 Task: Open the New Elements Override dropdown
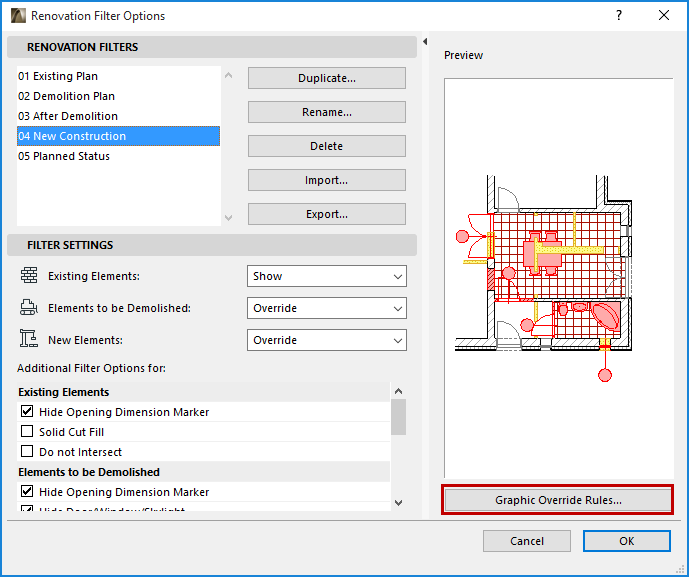click(326, 340)
